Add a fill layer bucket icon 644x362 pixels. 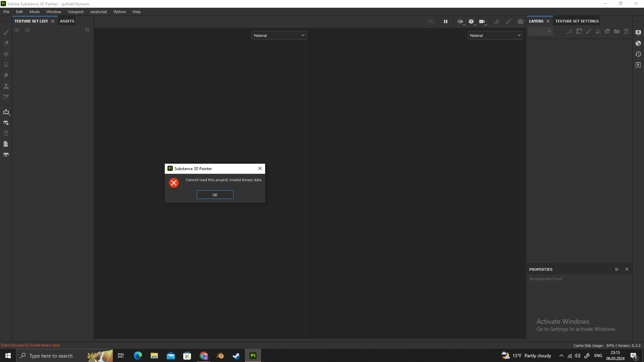(598, 31)
